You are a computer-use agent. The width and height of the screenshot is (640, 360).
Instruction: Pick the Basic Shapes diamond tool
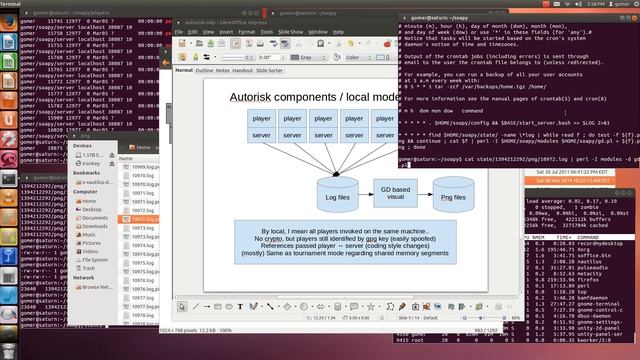(287, 307)
